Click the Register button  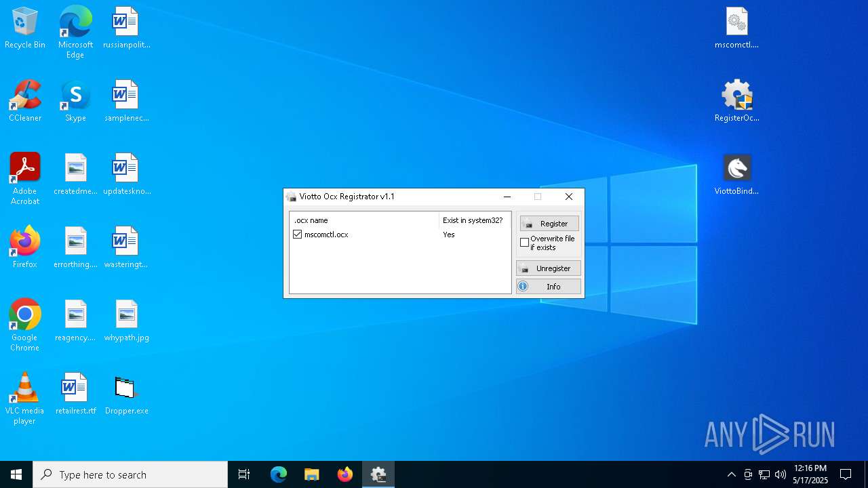point(549,224)
